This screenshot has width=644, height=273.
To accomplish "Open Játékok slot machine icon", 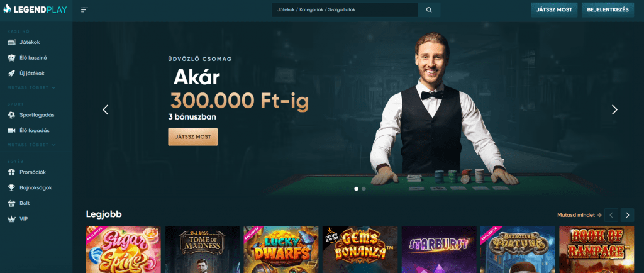I will pos(11,42).
